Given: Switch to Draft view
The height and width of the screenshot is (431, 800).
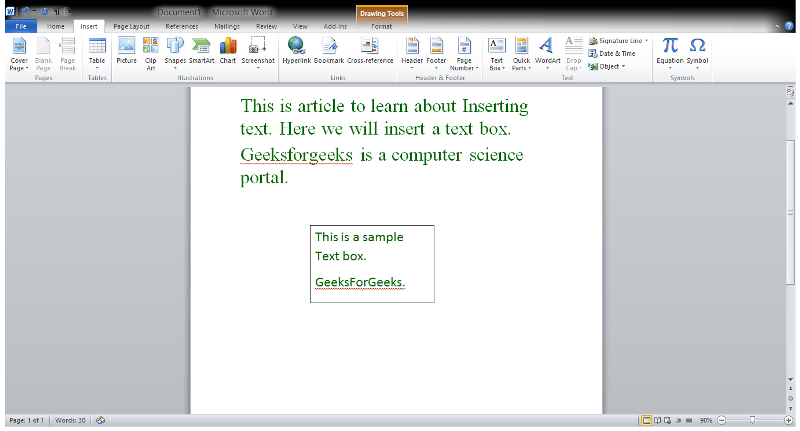Looking at the screenshot, I should click(x=689, y=420).
